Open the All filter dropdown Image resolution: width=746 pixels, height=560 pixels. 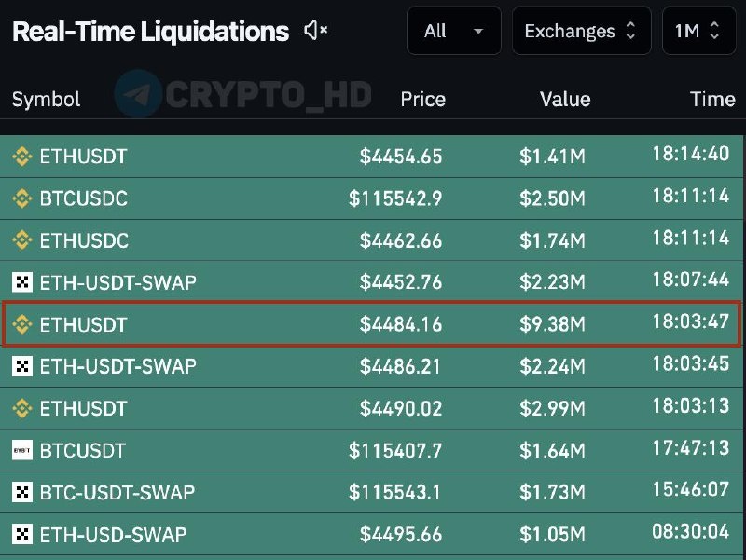(453, 32)
